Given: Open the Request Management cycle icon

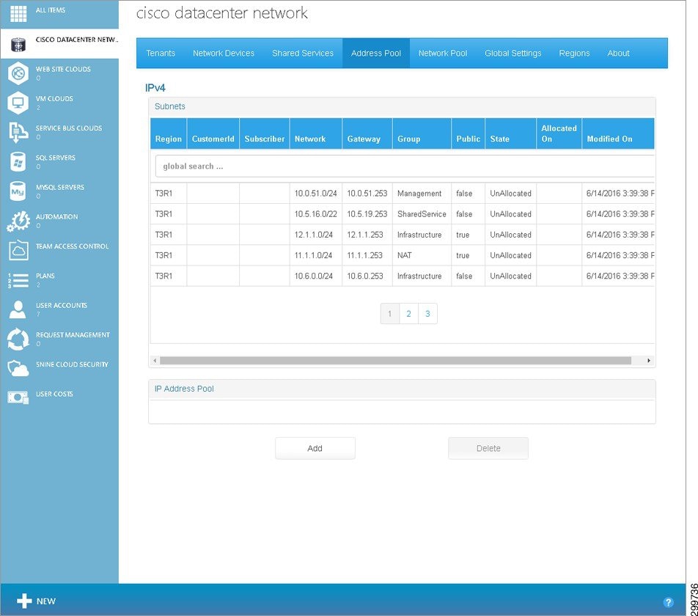Looking at the screenshot, I should click(18, 339).
